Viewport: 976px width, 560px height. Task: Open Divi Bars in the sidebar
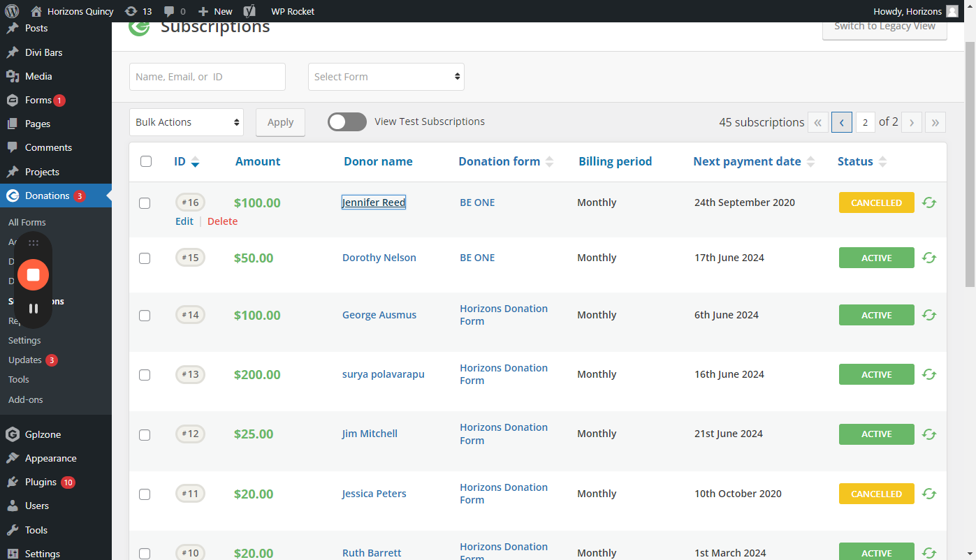(43, 52)
